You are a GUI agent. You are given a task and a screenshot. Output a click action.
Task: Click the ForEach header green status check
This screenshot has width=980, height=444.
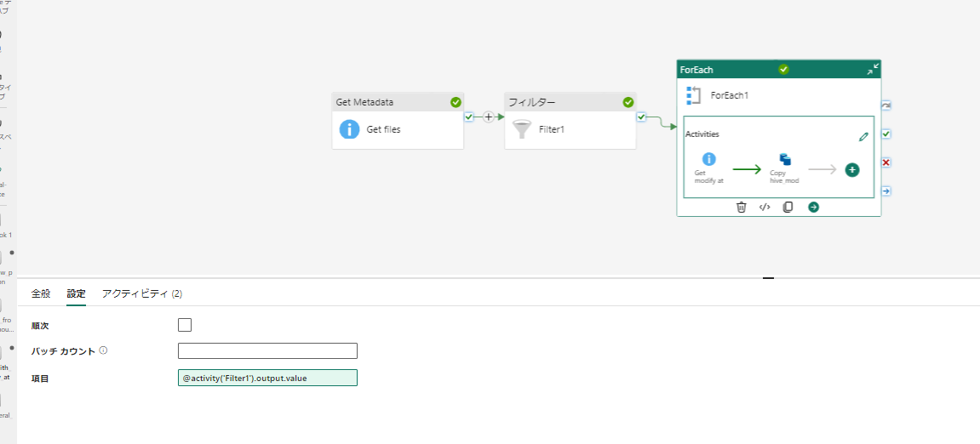784,69
